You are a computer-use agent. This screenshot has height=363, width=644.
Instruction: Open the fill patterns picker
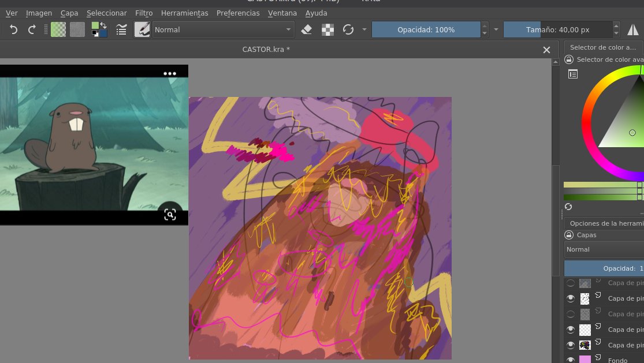click(77, 29)
